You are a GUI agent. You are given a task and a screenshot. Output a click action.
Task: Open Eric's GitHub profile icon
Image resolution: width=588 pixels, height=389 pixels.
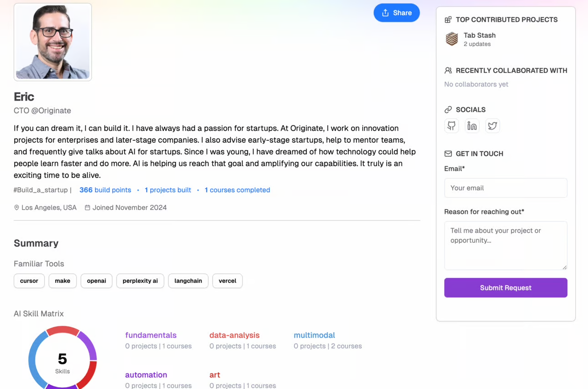pos(451,126)
